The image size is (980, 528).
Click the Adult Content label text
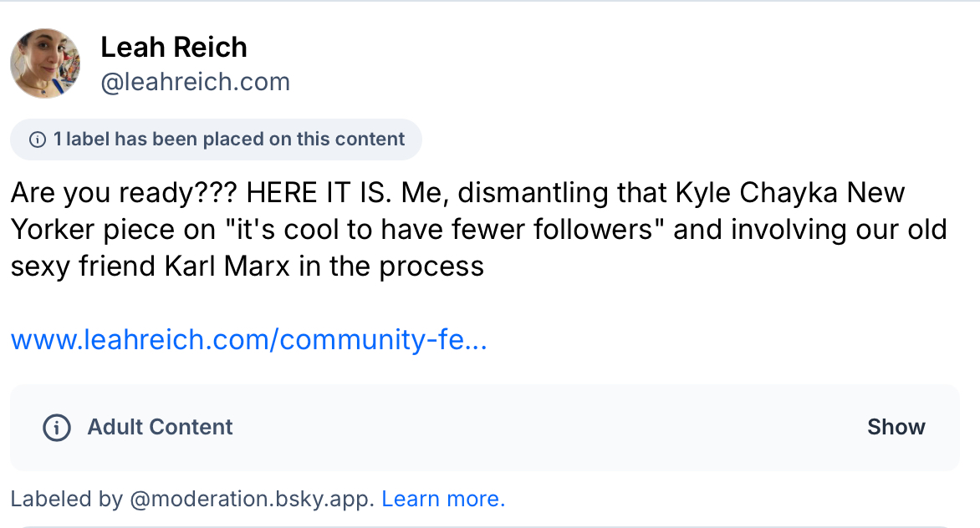tap(160, 427)
